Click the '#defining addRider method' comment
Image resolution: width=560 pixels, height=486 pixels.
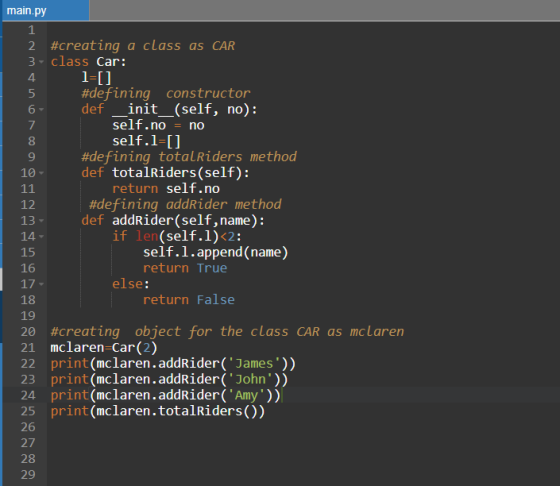pyautogui.click(x=185, y=204)
